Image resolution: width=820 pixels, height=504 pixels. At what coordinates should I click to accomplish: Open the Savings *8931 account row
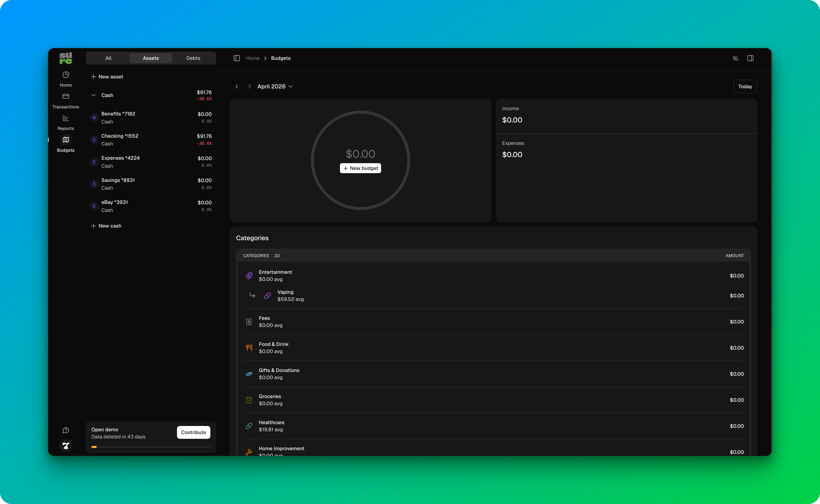click(x=151, y=184)
